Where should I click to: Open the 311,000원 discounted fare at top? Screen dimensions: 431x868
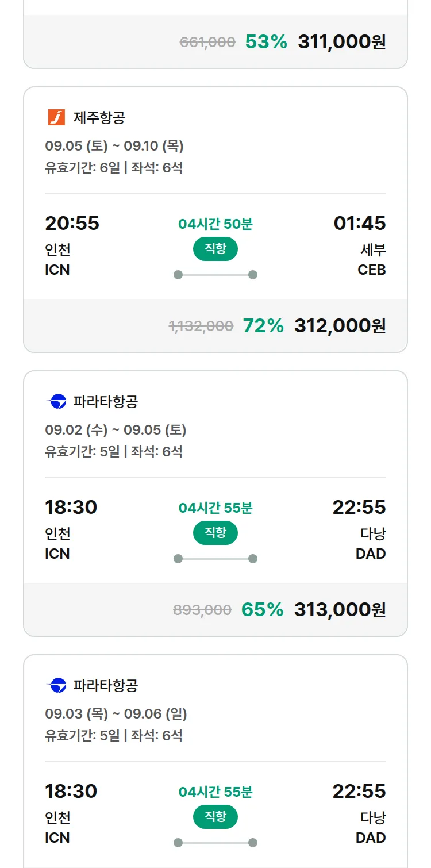click(x=342, y=42)
